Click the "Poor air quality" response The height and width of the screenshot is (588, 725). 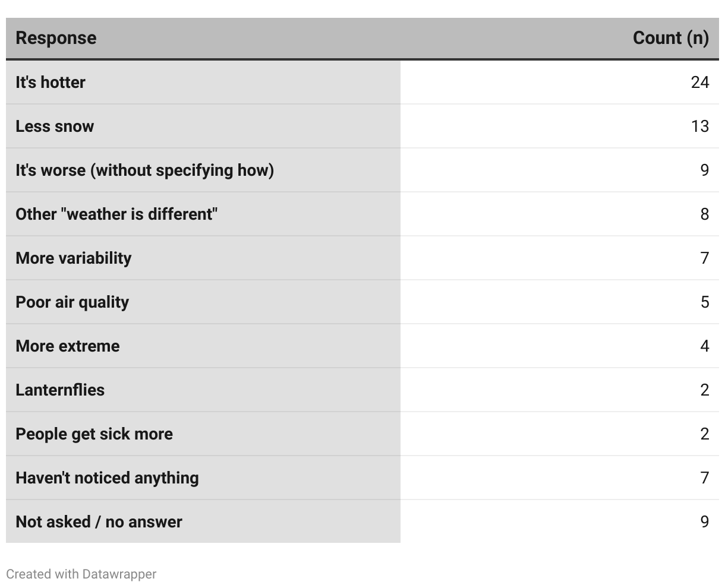[x=72, y=302]
